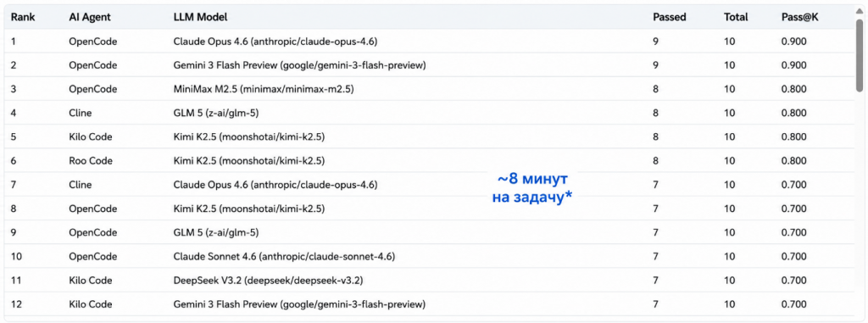Viewport: 868px width, 323px height.
Task: Click the OpenCode agent cell in rank 10 row
Action: coord(93,257)
